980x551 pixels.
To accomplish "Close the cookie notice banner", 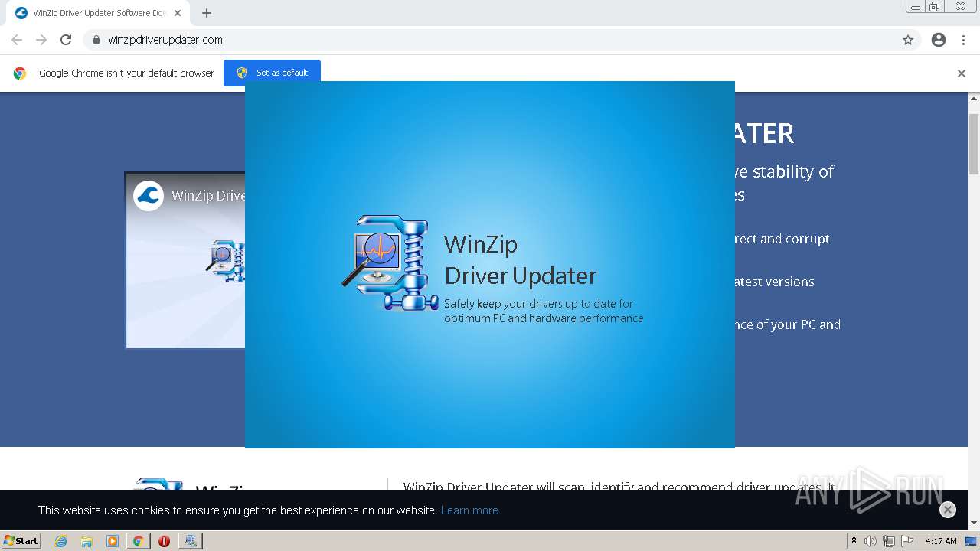I will (x=948, y=510).
